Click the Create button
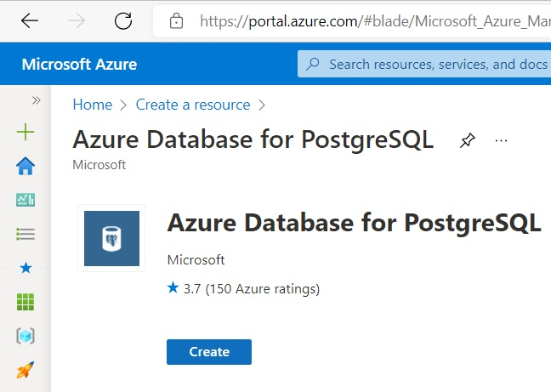Screen dimensions: 551x392 (209, 351)
